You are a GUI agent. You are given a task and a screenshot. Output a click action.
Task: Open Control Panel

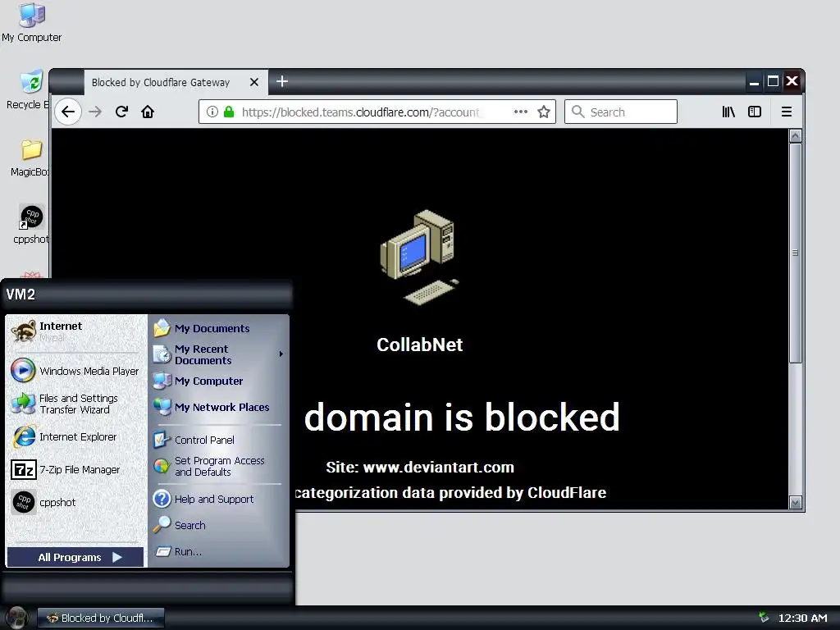click(218, 440)
